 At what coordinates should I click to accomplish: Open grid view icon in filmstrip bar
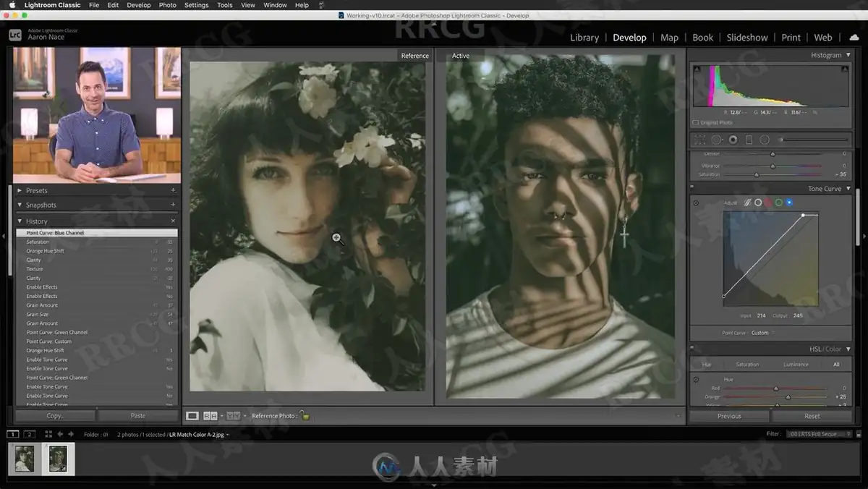(48, 434)
